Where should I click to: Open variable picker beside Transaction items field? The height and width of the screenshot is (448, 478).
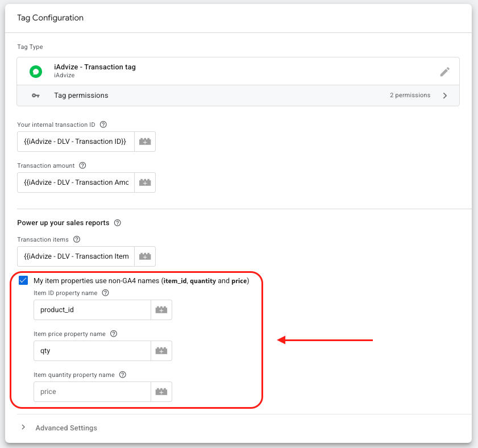(145, 256)
